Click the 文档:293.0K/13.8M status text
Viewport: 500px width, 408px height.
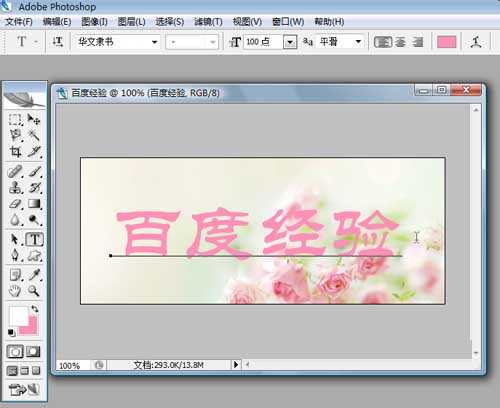168,365
